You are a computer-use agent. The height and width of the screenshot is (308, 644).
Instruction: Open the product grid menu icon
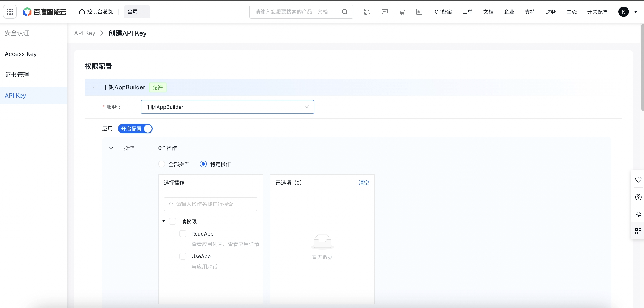tap(10, 12)
